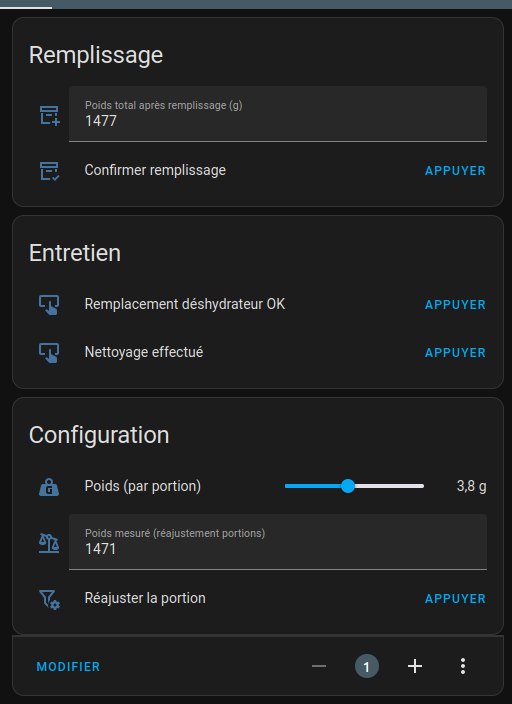Click APPUYER for Réajuster la portion
This screenshot has height=704, width=512.
click(x=455, y=598)
